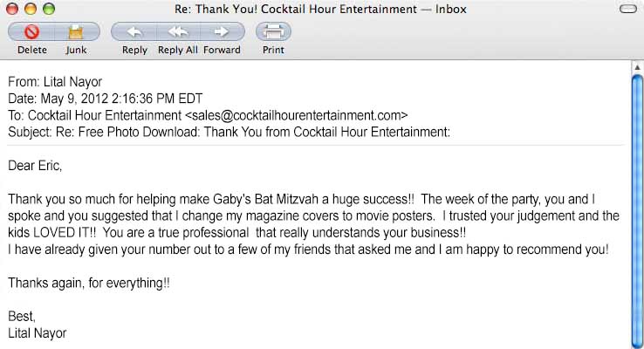
Task: Click the window title text
Action: pyautogui.click(x=321, y=10)
